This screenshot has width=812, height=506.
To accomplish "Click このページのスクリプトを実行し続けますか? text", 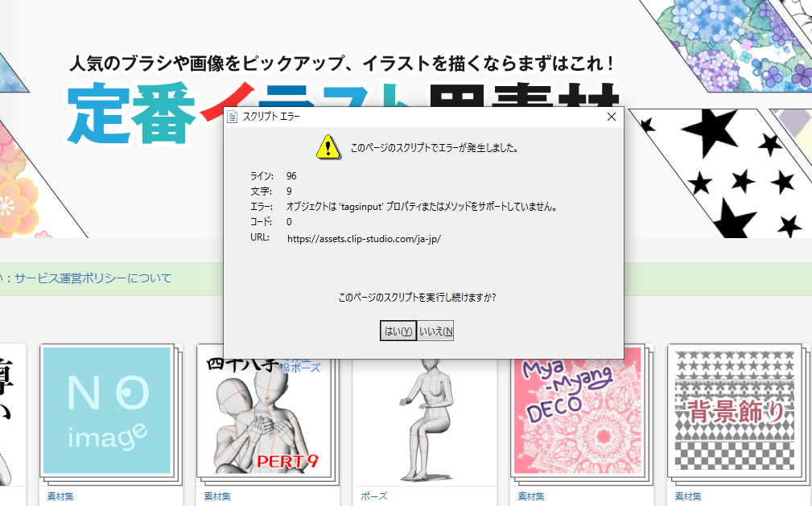I will [418, 298].
